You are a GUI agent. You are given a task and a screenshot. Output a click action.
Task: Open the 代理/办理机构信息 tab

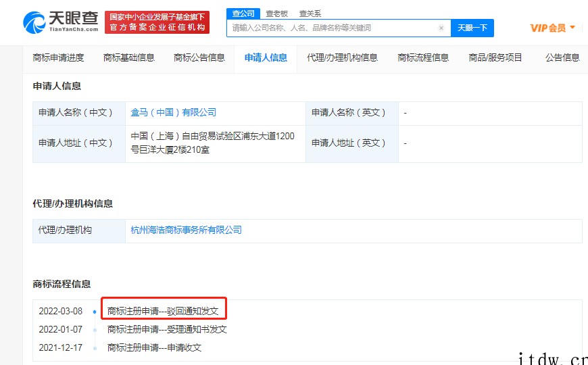342,57
